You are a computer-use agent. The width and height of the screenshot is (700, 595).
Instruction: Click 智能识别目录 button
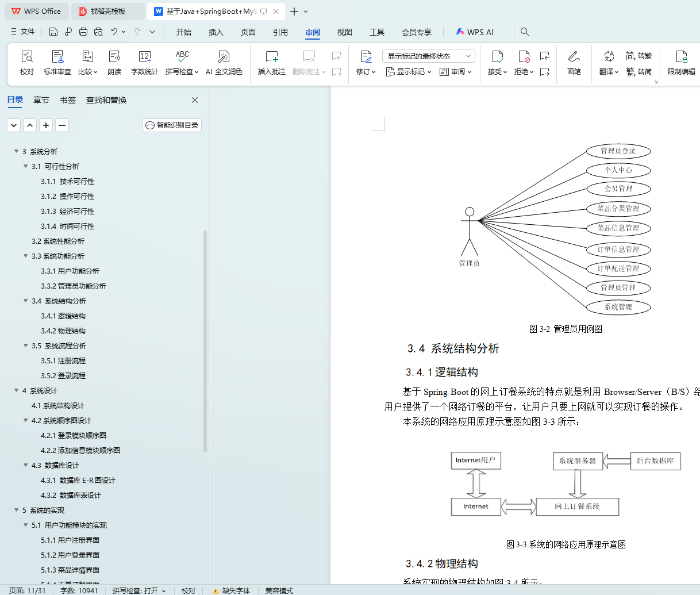[172, 125]
